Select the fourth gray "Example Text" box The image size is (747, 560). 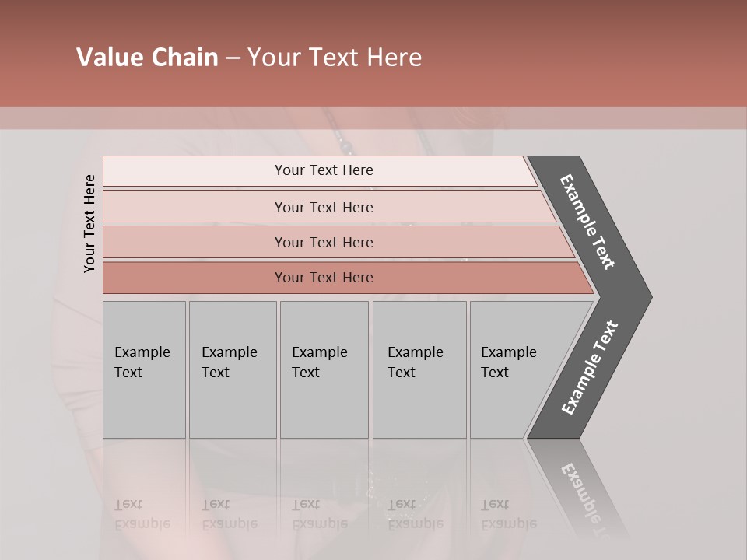419,369
